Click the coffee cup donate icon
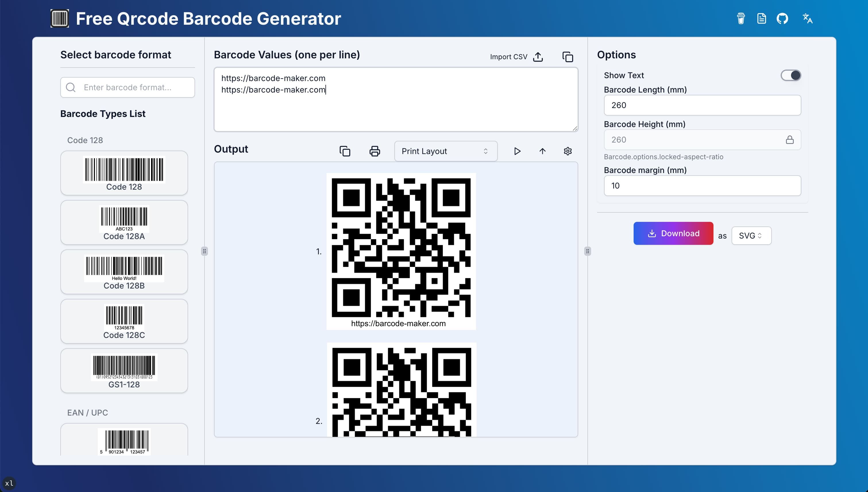Screen dimensions: 868x492 741,18
